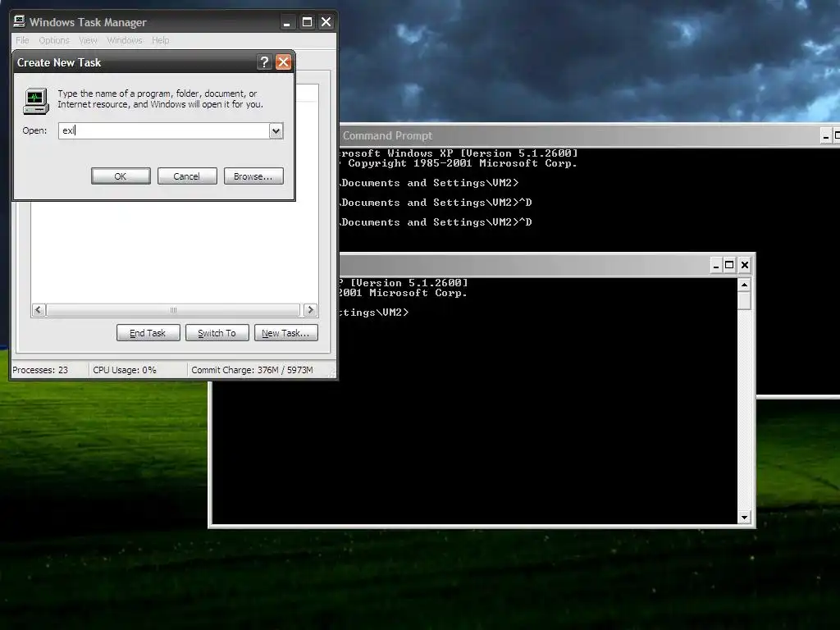Open the Options menu in Task Manager
Viewport: 840px width, 630px height.
pos(54,40)
